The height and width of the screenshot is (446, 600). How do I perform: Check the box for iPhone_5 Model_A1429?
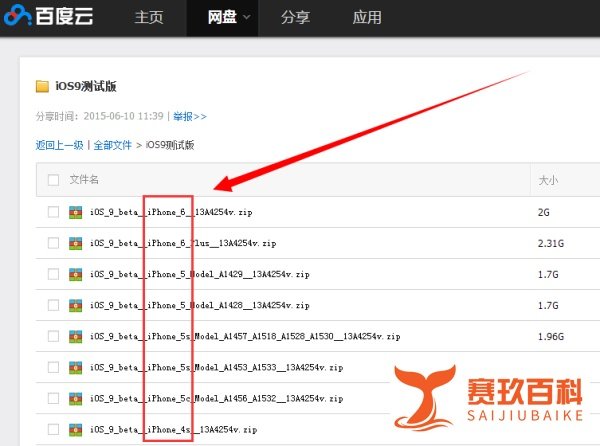[x=53, y=274]
